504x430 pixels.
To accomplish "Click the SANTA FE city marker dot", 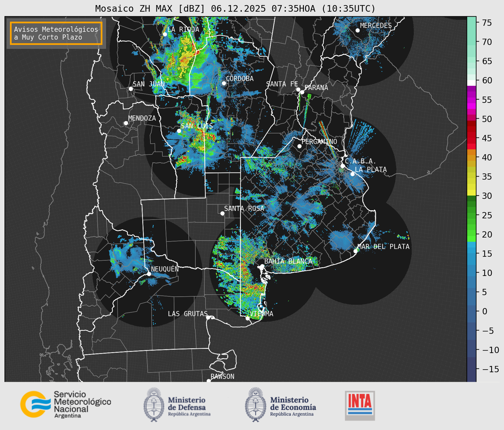I will coord(298,89).
